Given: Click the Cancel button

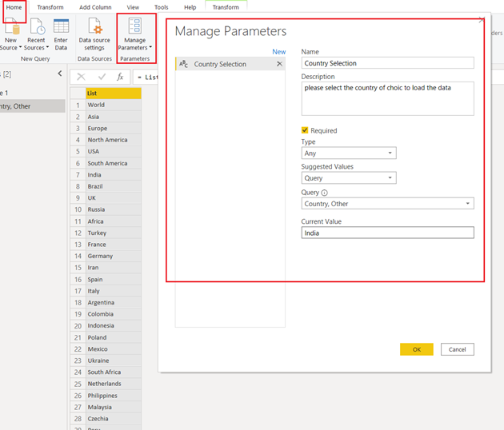Looking at the screenshot, I should click(457, 349).
